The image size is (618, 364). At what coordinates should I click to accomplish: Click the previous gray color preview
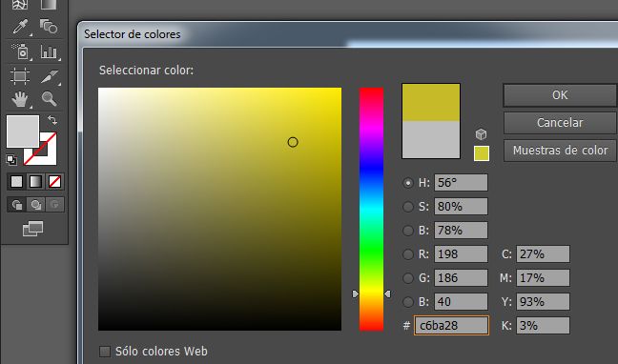pyautogui.click(x=431, y=139)
